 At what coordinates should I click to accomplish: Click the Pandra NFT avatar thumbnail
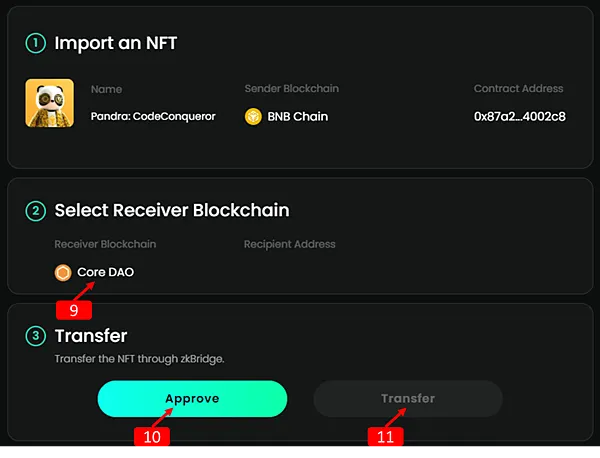[x=50, y=104]
